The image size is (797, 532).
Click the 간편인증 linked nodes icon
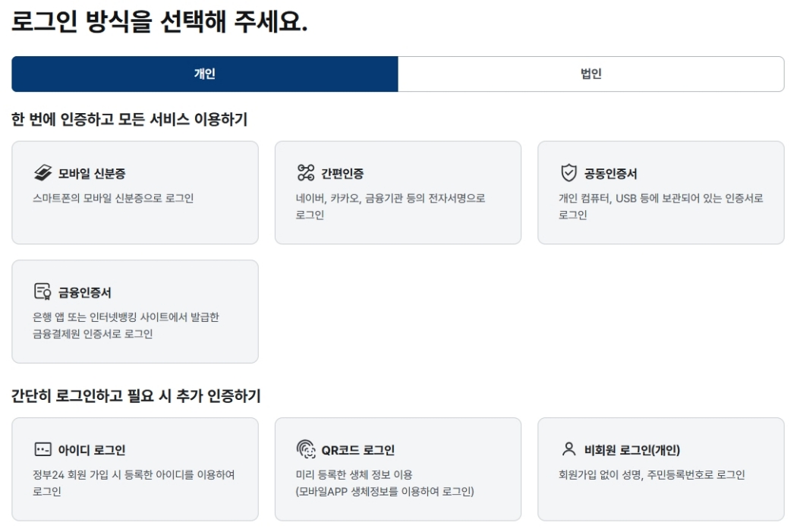coord(306,173)
